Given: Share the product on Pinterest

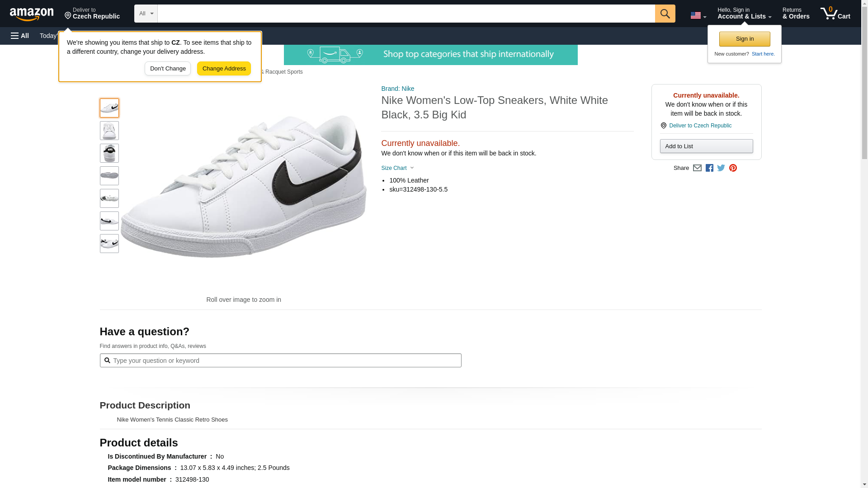Looking at the screenshot, I should (x=733, y=168).
